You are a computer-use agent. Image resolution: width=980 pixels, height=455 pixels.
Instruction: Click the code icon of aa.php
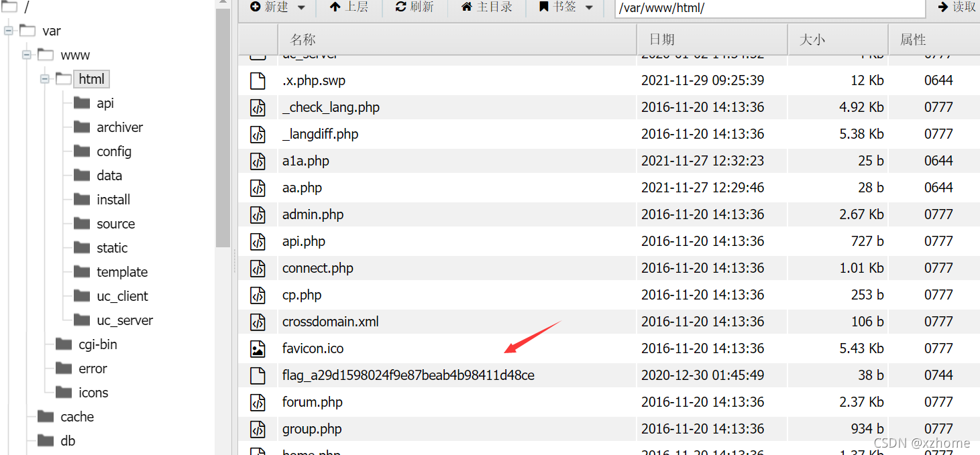point(258,188)
